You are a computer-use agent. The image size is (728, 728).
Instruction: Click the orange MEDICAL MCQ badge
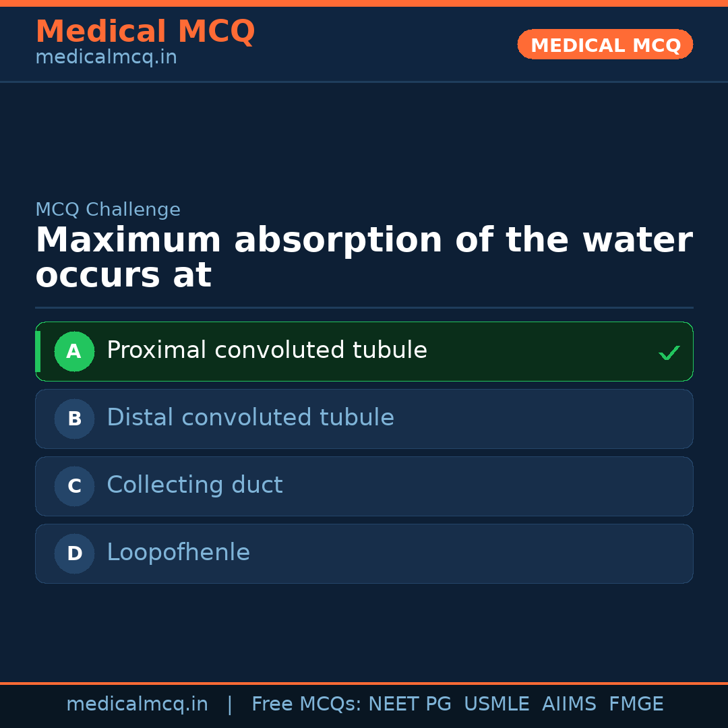coord(605,44)
